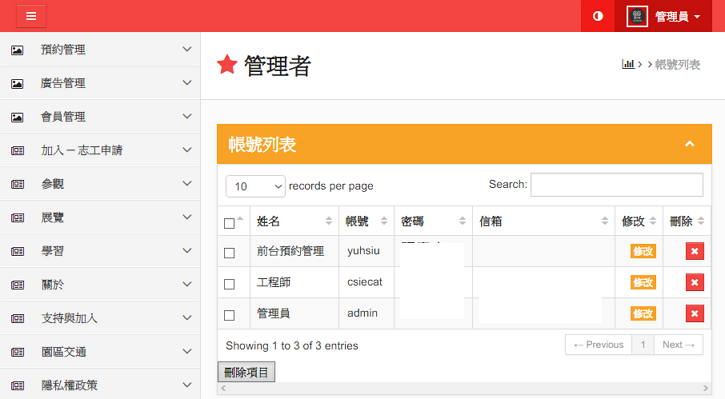Image resolution: width=725 pixels, height=399 pixels.
Task: Check the 管理員 row checkbox
Action: point(229,315)
